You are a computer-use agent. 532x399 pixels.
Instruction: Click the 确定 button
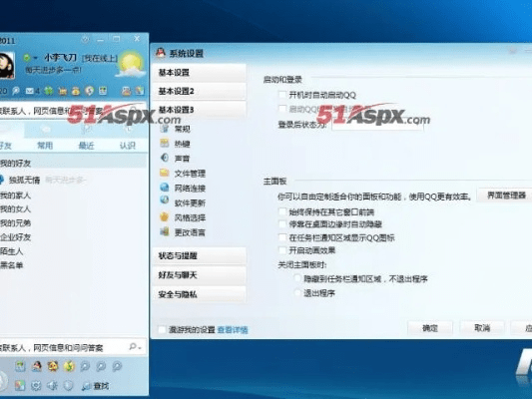[x=430, y=328]
